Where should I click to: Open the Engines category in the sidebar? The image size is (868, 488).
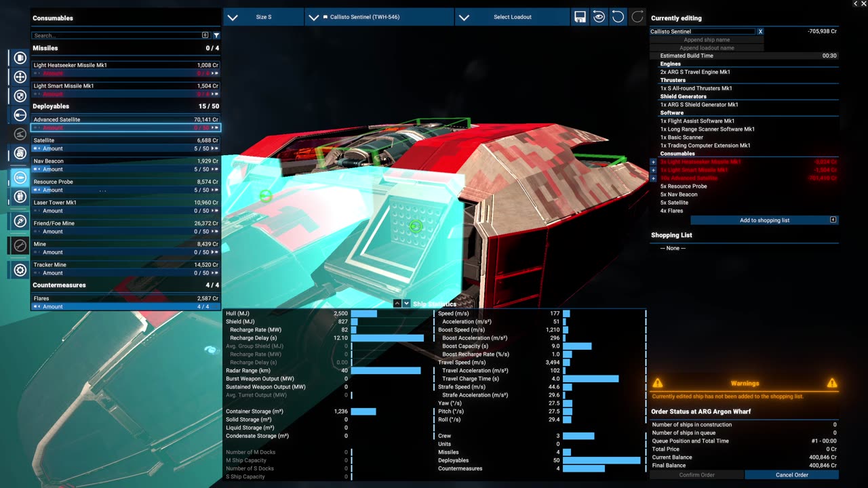click(20, 58)
